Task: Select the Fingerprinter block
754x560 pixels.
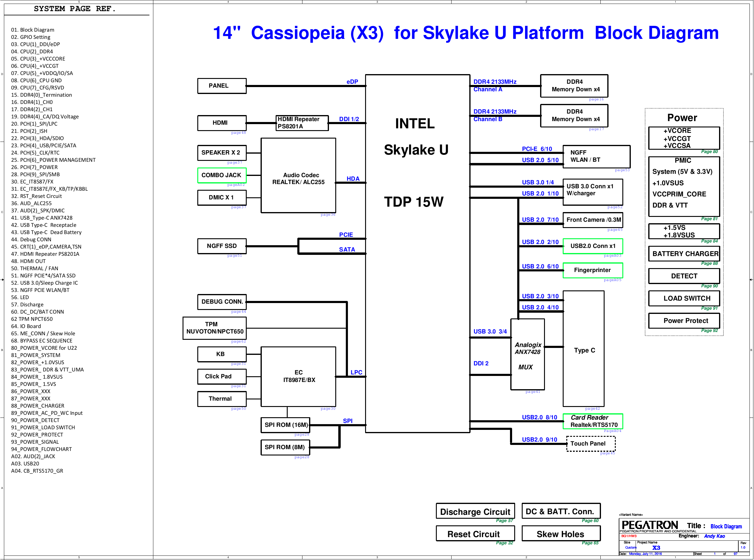Action: [593, 271]
